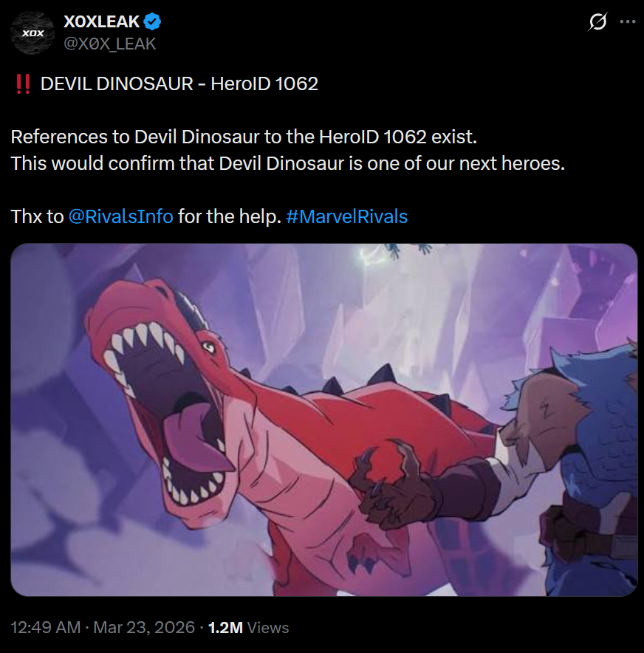
Task: Click the red double exclamation emoji
Action: pyautogui.click(x=22, y=84)
